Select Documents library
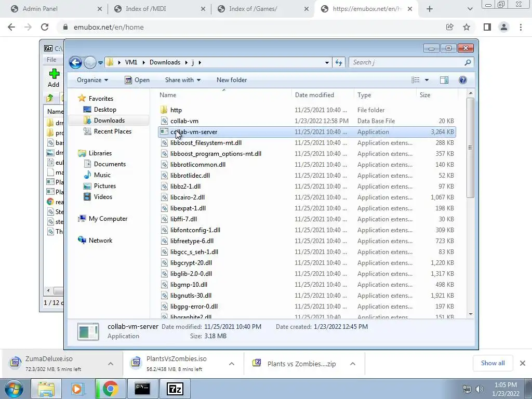Viewport: 532px width, 399px height. pyautogui.click(x=110, y=164)
